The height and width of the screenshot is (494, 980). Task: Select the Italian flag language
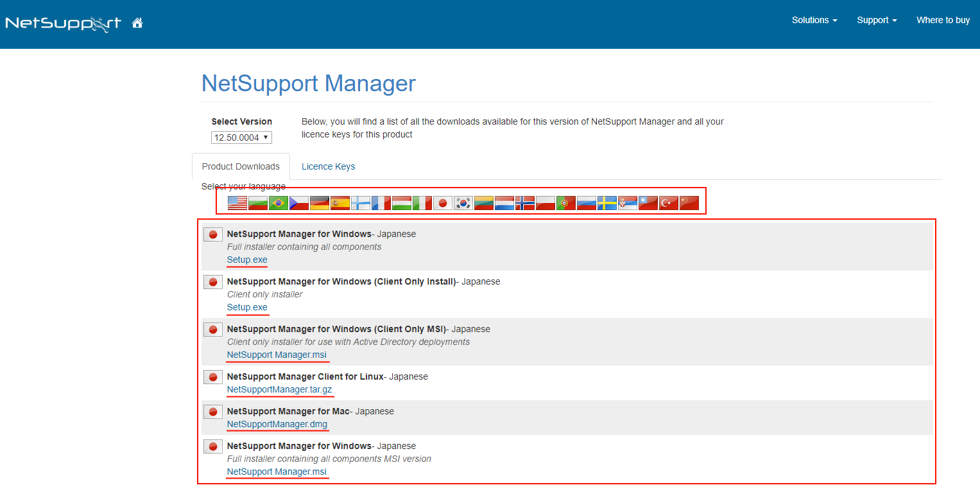422,203
